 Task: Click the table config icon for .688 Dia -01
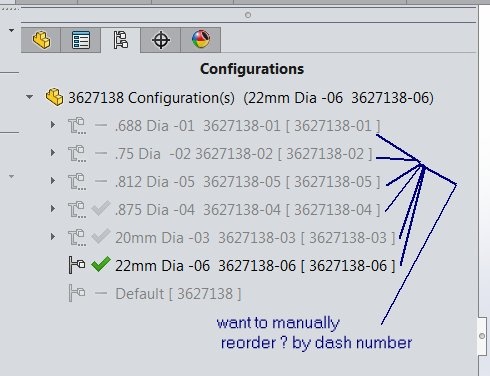[x=77, y=126]
